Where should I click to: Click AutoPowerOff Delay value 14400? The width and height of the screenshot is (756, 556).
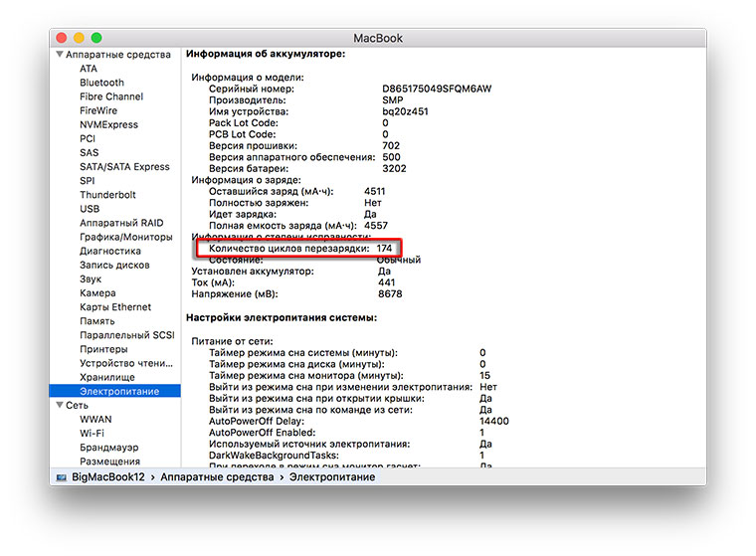[494, 421]
